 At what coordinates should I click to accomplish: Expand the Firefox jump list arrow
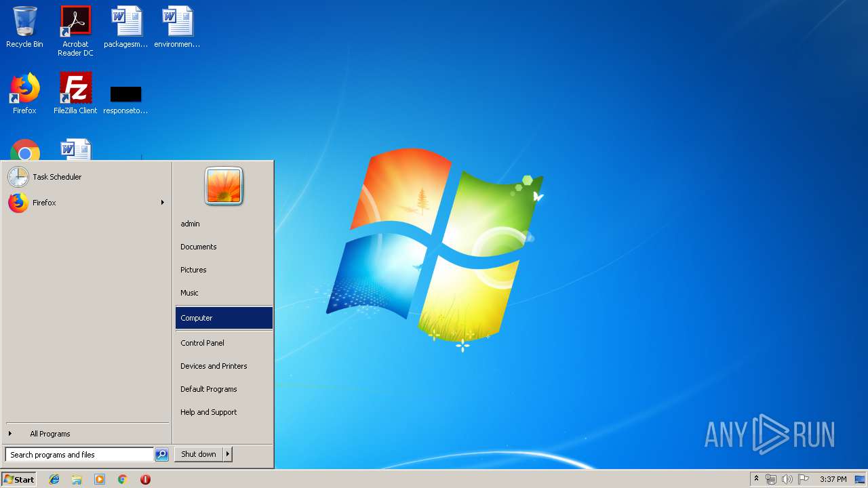point(163,203)
